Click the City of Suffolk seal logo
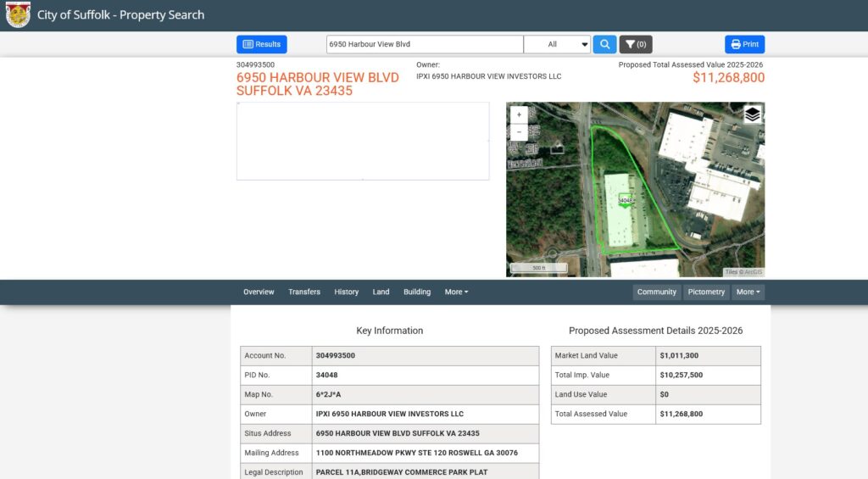 pos(18,15)
